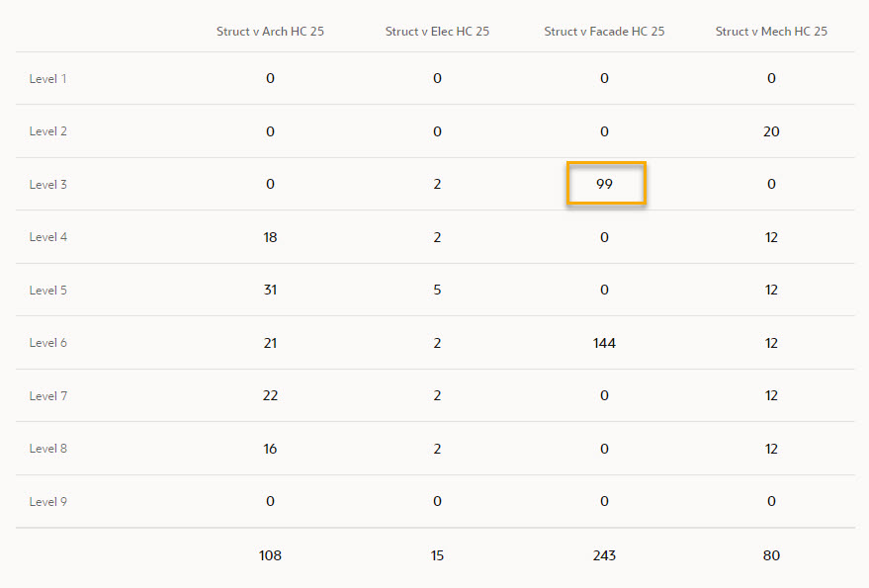
Task: Select the 31 cell in Level 5 Arch
Action: 270,290
